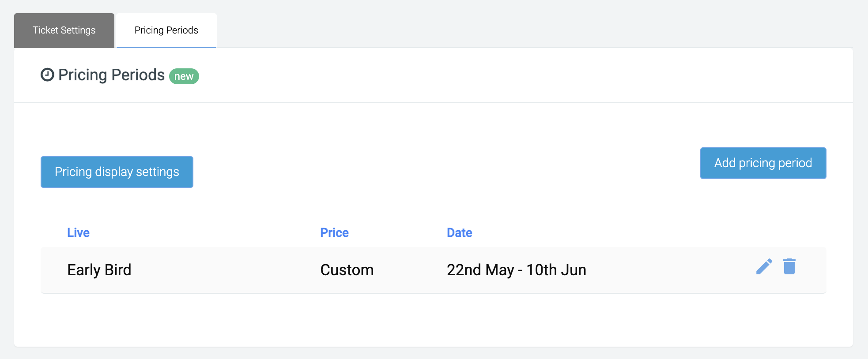Click the 22nd May - 10th Jun date range
The height and width of the screenshot is (359, 868).
[x=517, y=270]
